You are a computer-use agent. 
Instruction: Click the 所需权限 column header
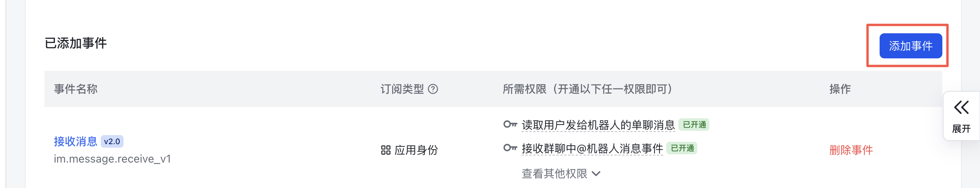pyautogui.click(x=587, y=89)
